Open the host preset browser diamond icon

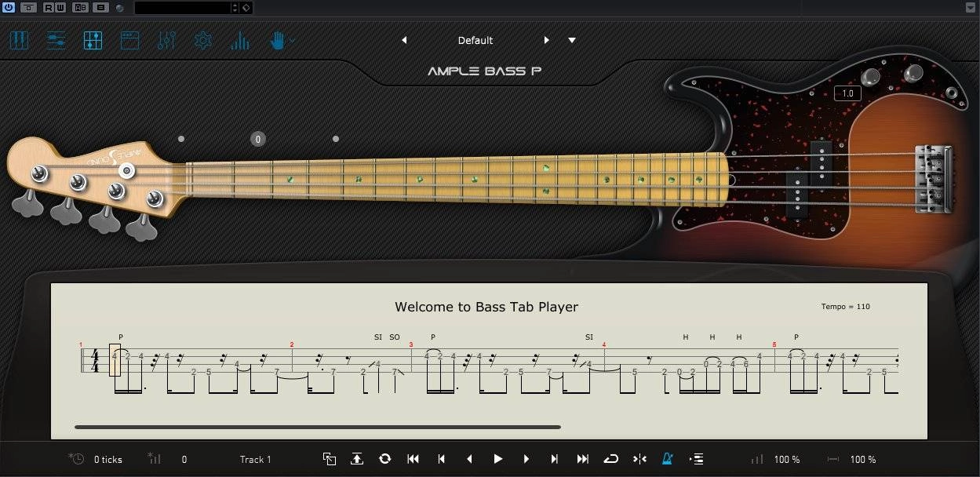(246, 7)
